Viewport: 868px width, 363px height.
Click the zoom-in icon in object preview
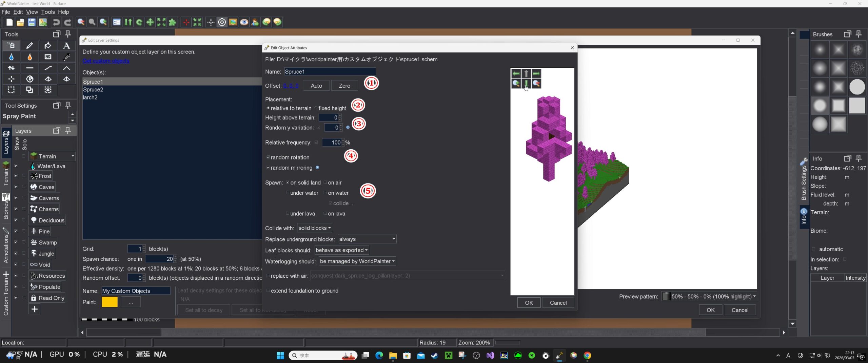coord(516,83)
